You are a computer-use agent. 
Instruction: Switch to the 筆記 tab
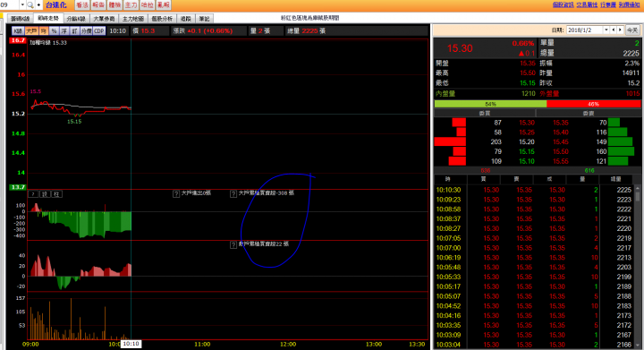tap(204, 19)
